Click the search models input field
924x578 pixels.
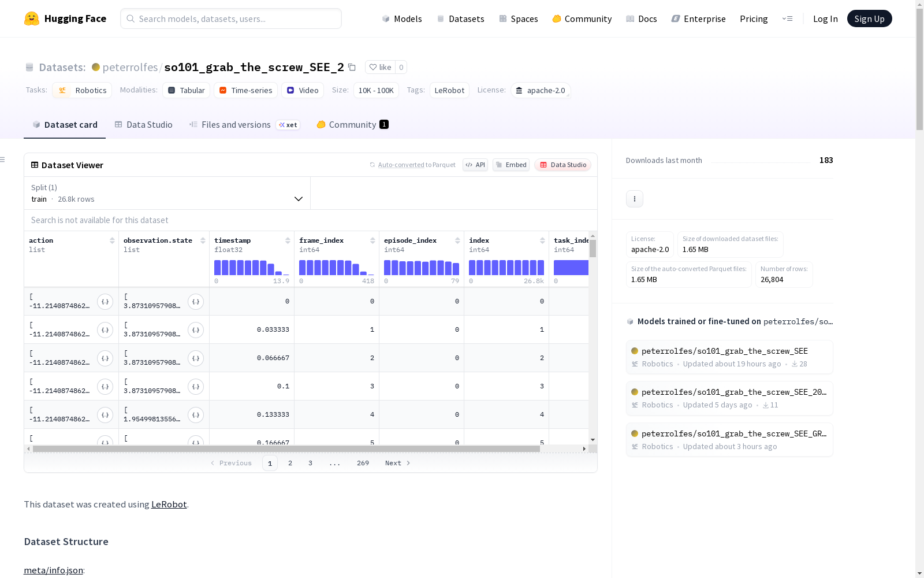point(231,18)
